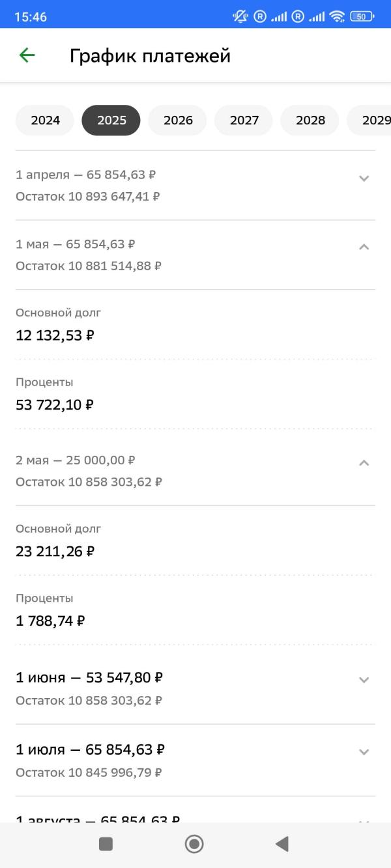Tap the Wi-Fi status icon
Image resolution: width=391 pixels, height=868 pixels.
click(x=337, y=17)
